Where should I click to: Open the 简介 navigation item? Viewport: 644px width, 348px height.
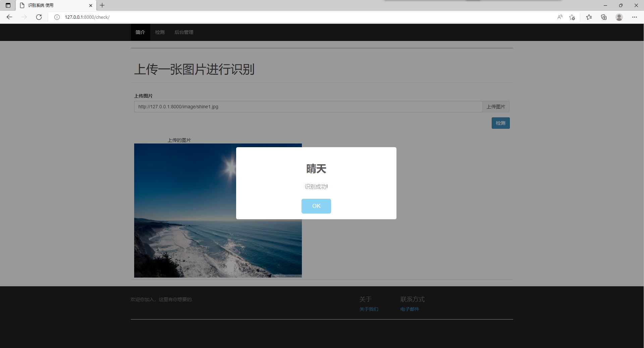[140, 32]
